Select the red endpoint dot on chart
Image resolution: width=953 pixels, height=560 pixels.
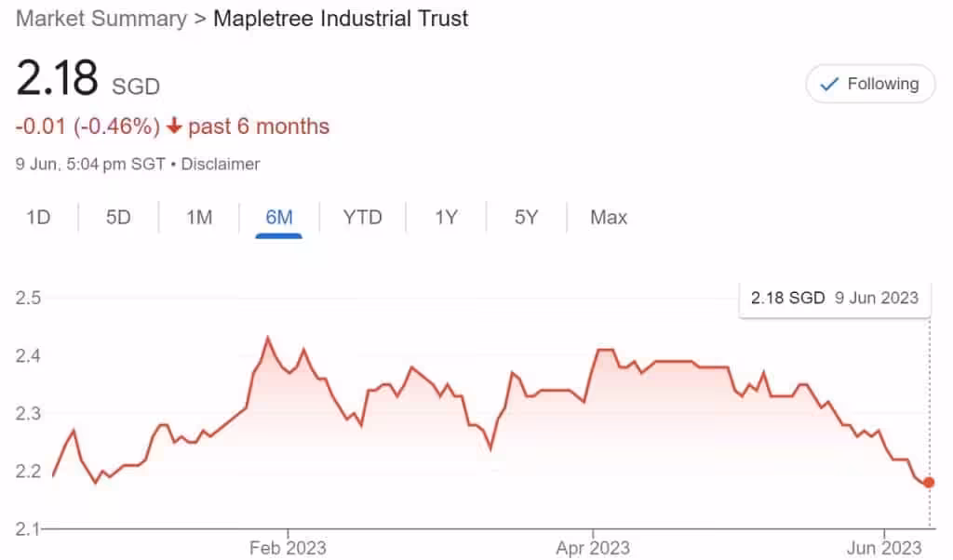point(928,482)
